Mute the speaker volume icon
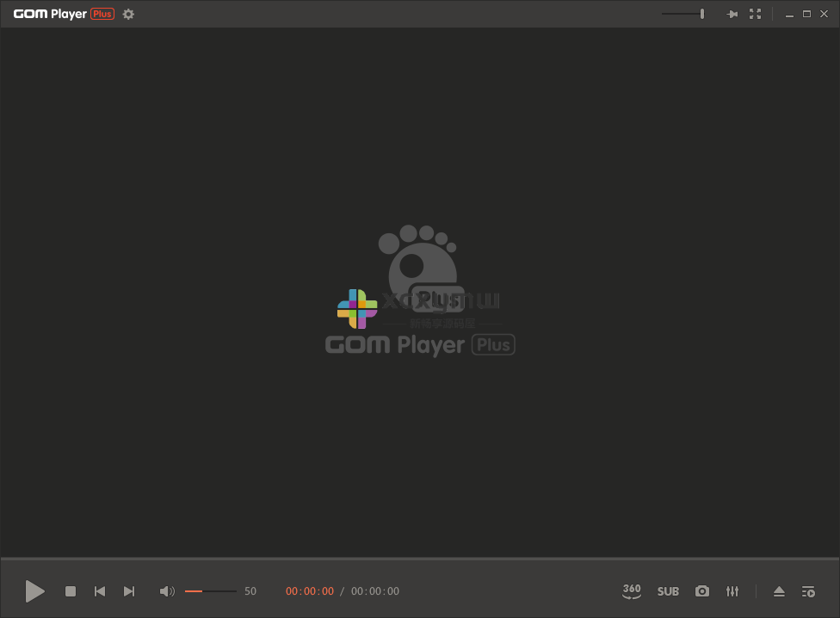The width and height of the screenshot is (840, 618). tap(167, 591)
